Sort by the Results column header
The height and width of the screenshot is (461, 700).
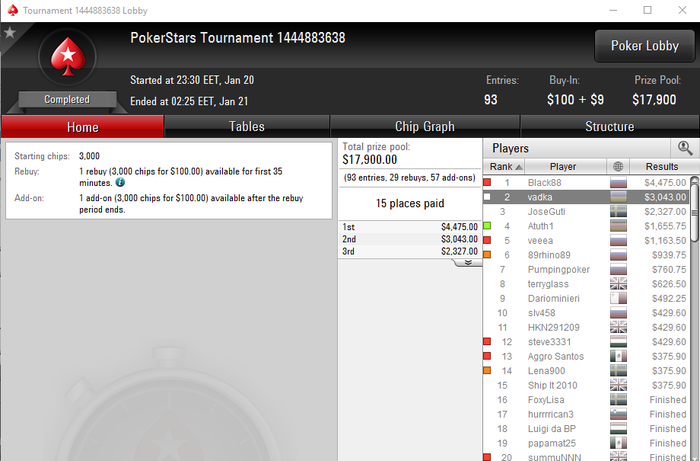click(662, 166)
